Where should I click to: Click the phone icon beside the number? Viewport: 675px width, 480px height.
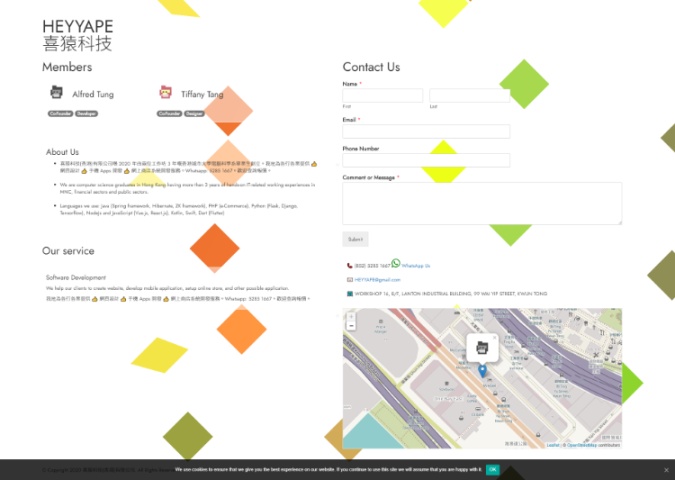point(349,266)
